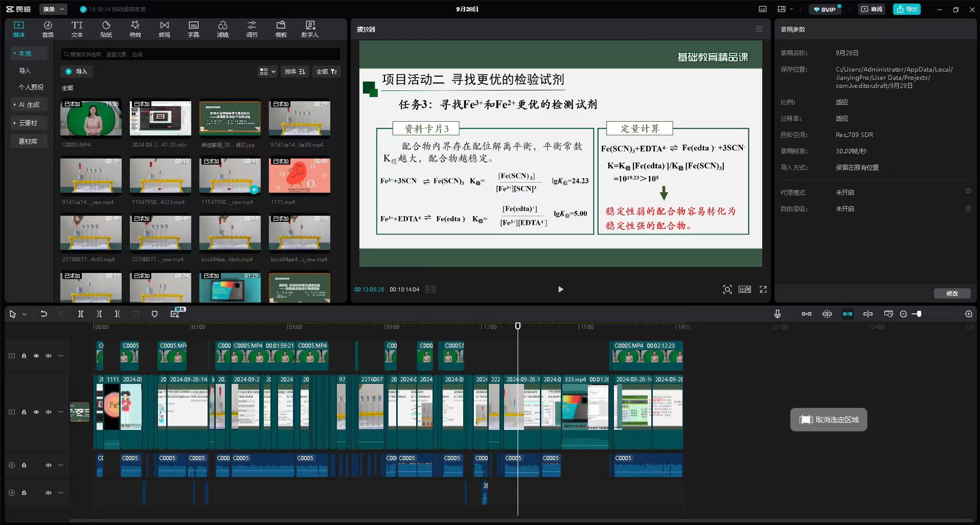Viewport: 980px width, 525px height.
Task: Mute the first audio track
Action: (x=49, y=465)
